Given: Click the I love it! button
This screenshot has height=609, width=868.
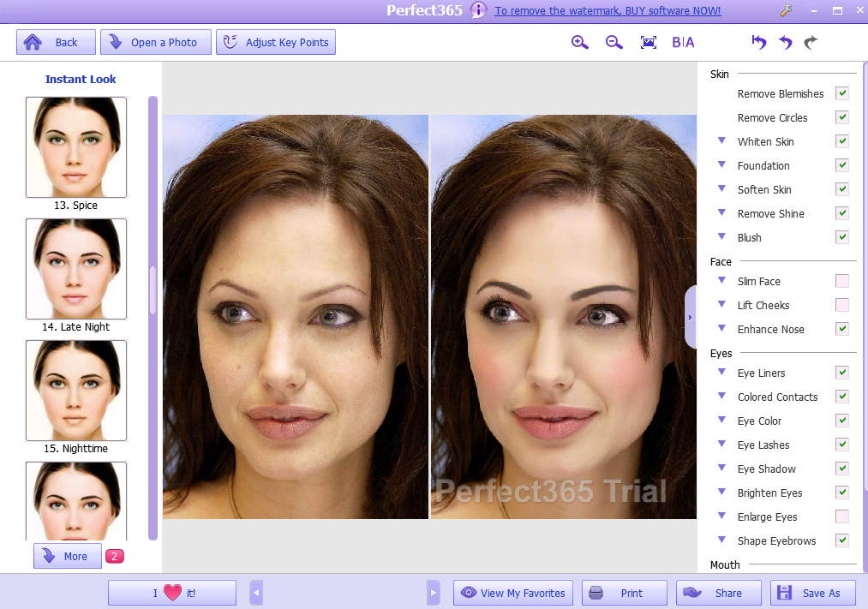Looking at the screenshot, I should click(x=172, y=593).
